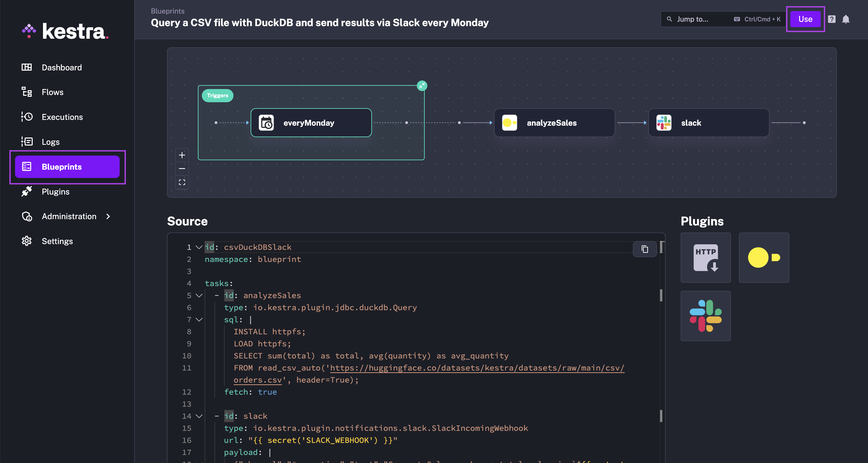This screenshot has width=868, height=463.
Task: Click the Use blueprint button
Action: tap(805, 19)
